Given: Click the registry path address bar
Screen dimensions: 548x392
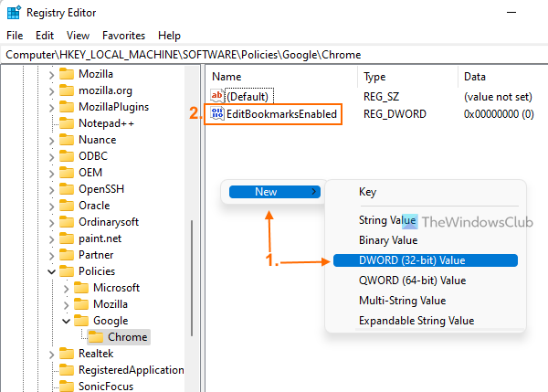Looking at the screenshot, I should click(x=274, y=55).
